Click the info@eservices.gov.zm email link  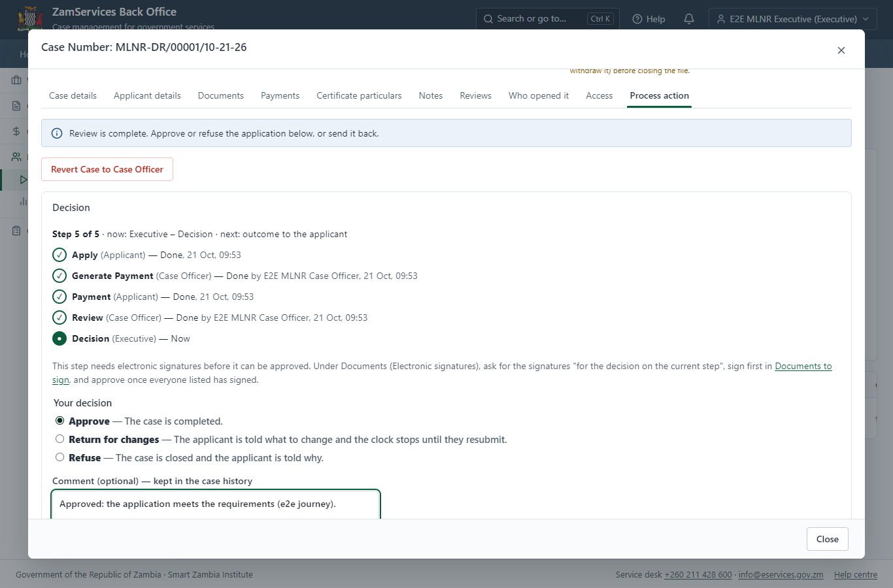781,575
